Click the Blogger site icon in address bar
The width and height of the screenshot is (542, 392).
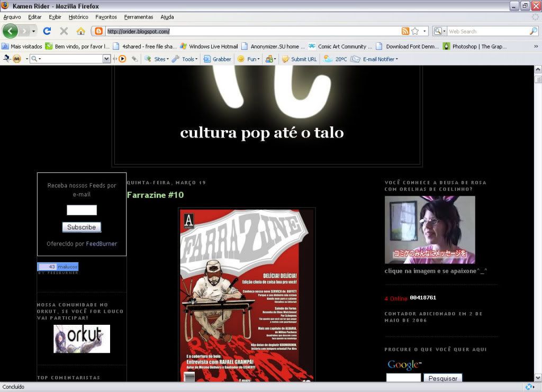coord(98,31)
